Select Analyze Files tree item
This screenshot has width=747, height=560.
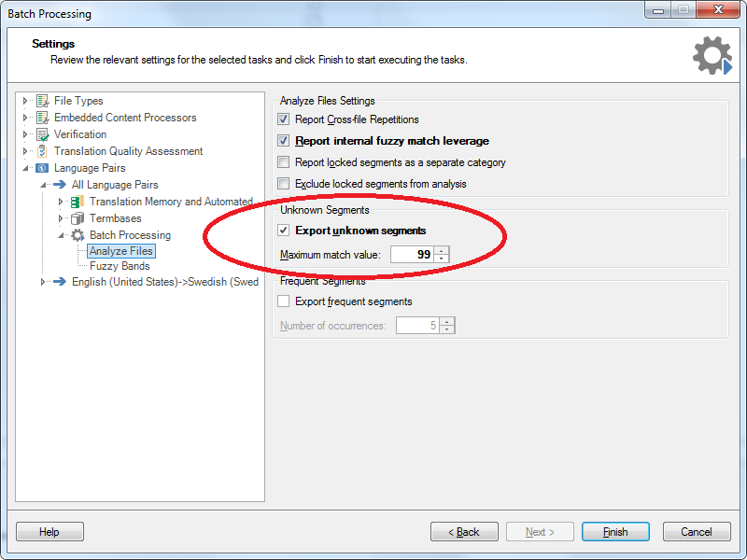tap(120, 251)
